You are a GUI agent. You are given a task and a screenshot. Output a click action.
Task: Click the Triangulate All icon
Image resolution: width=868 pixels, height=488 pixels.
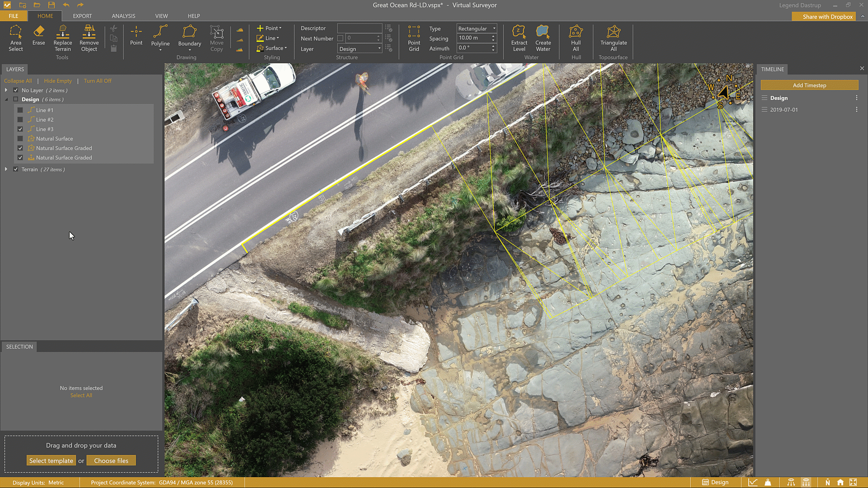pos(613,38)
